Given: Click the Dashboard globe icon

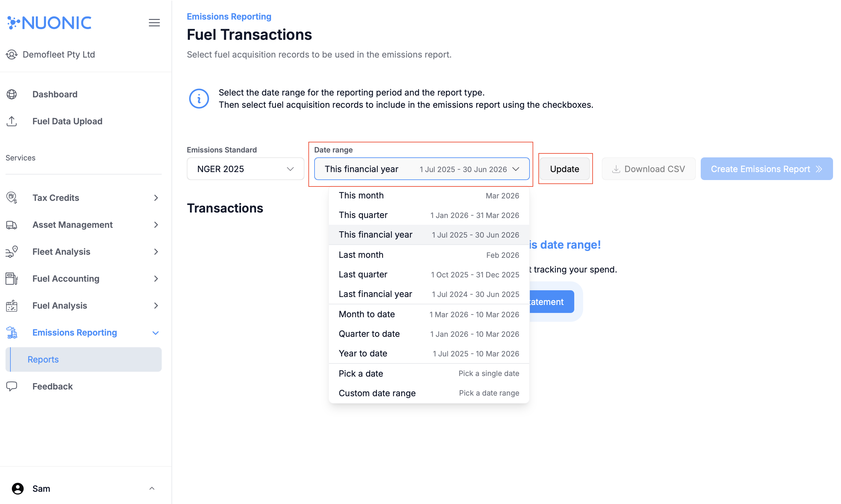Looking at the screenshot, I should 12,94.
